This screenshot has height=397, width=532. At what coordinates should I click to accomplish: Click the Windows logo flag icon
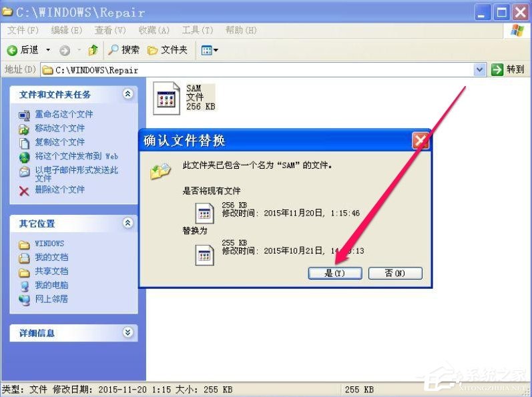(517, 31)
